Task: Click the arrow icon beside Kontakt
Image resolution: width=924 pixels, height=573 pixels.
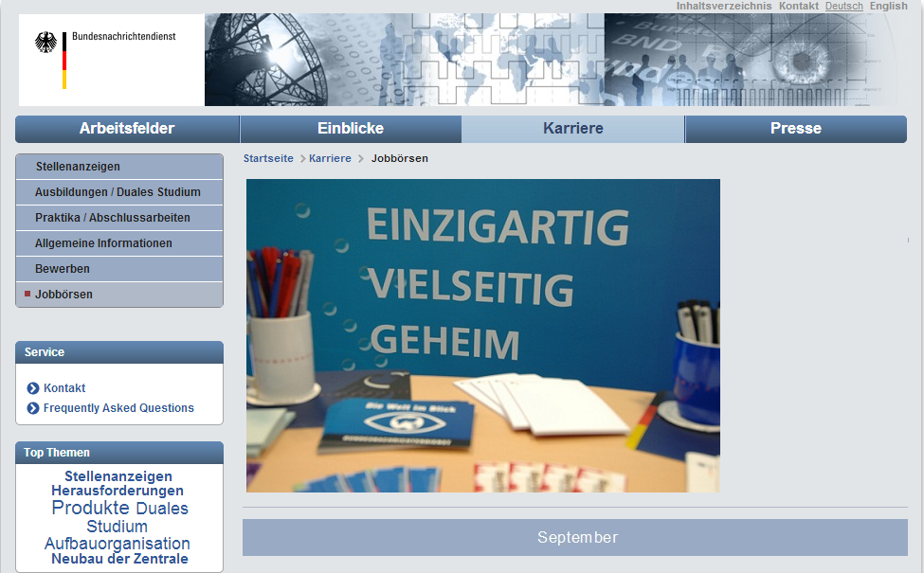Action: click(33, 388)
